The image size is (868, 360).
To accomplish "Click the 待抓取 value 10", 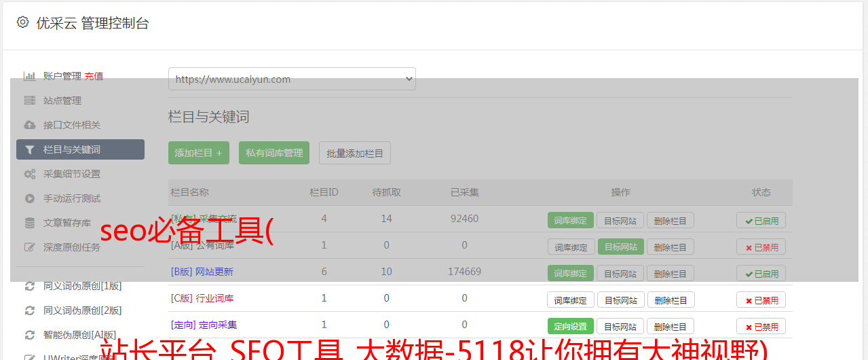I will [387, 272].
